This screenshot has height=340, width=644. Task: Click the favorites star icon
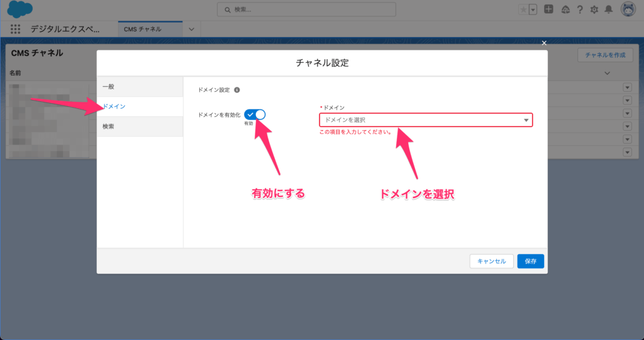point(523,9)
